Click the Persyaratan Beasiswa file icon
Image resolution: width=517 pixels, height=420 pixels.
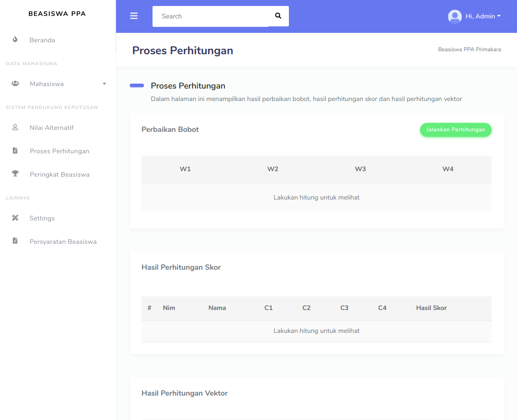[15, 241]
